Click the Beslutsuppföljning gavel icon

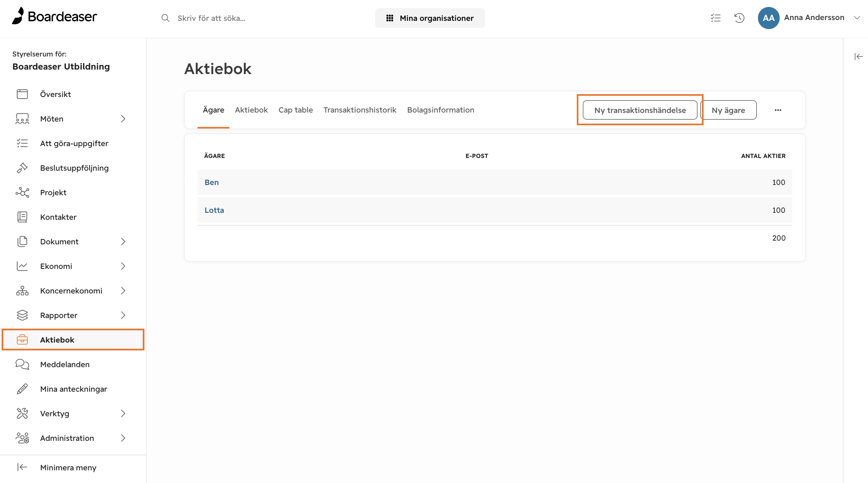click(x=22, y=168)
